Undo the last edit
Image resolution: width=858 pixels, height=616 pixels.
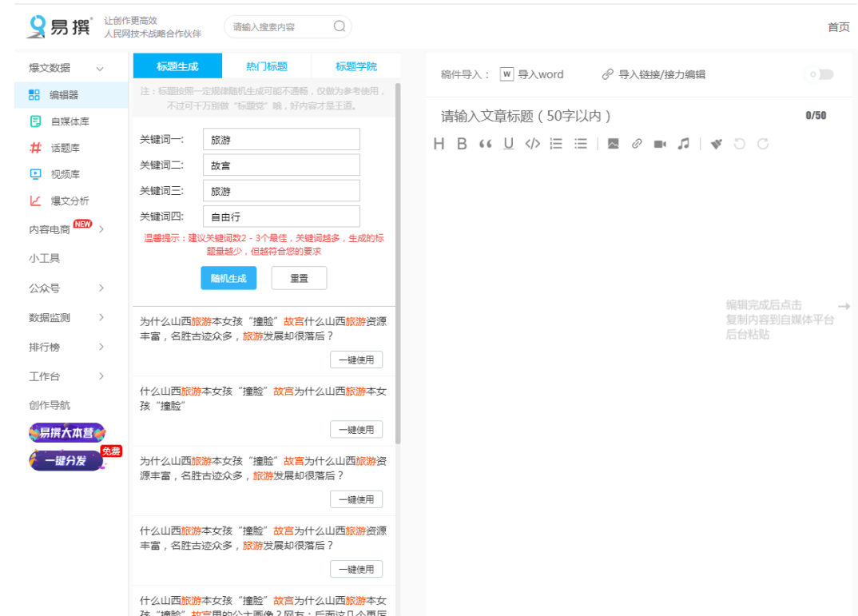[739, 144]
